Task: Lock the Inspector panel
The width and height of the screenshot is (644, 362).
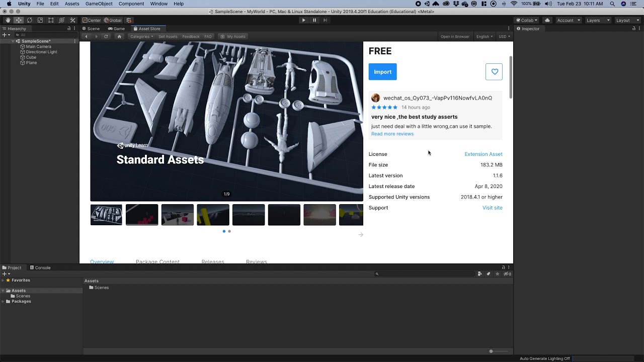Action: tap(634, 29)
